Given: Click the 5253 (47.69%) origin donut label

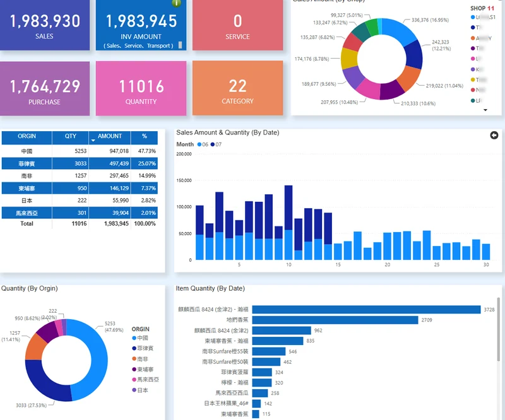Looking at the screenshot, I should [x=114, y=327].
